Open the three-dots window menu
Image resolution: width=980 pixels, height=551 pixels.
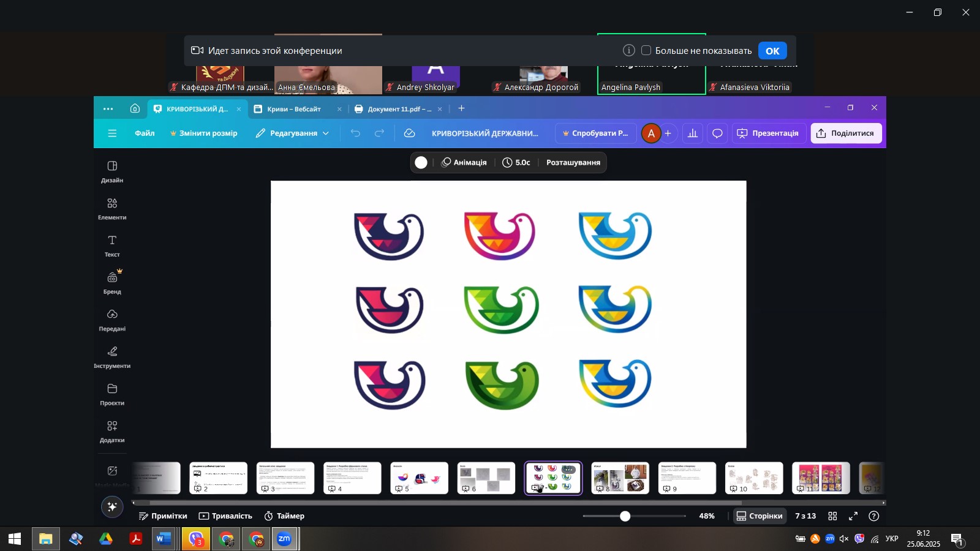pos(108,109)
